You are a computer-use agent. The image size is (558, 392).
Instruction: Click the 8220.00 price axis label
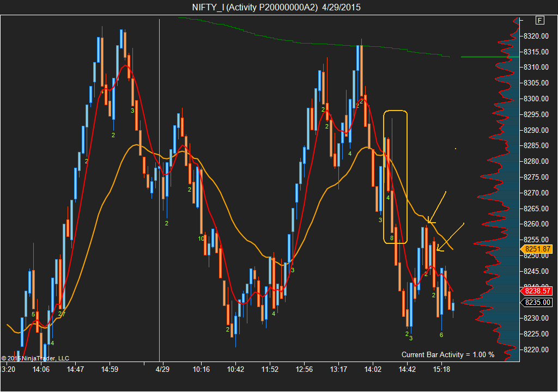pyautogui.click(x=536, y=350)
